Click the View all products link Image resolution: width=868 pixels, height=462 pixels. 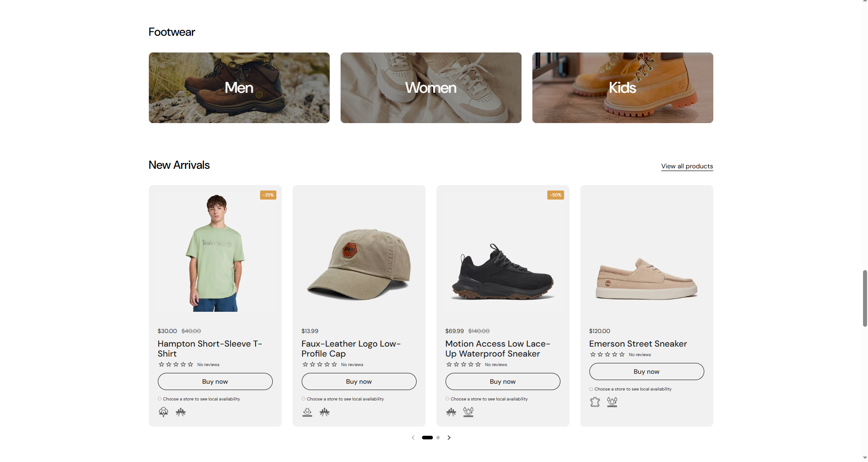tap(687, 166)
